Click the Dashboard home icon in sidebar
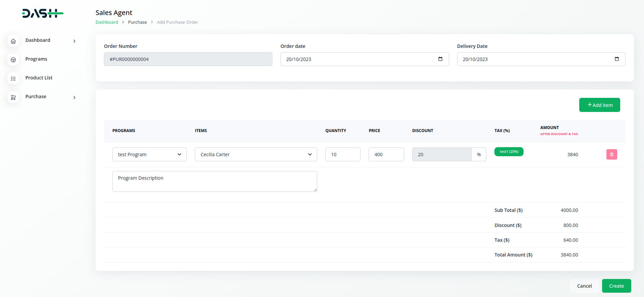This screenshot has height=297, width=644. point(13,41)
